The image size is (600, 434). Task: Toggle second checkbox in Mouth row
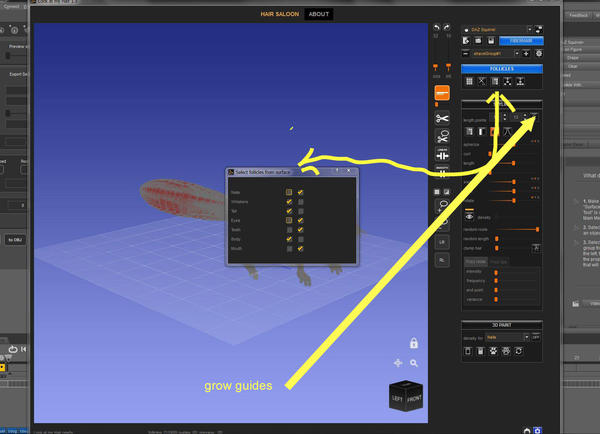coord(300,248)
